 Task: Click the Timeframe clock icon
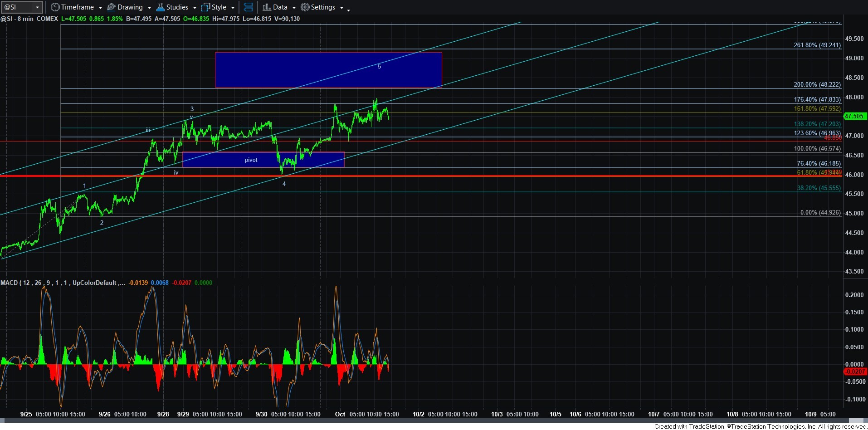(55, 7)
